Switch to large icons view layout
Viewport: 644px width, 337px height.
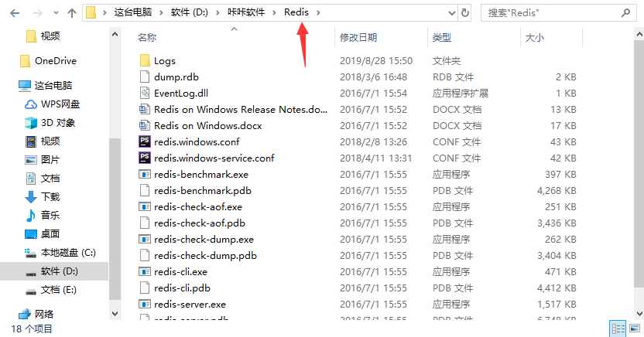pyautogui.click(x=635, y=328)
